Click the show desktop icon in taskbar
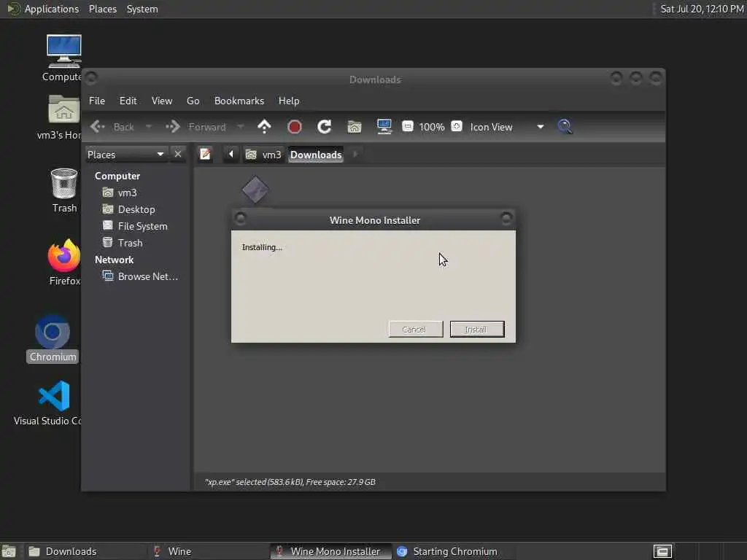The height and width of the screenshot is (560, 747). [x=9, y=551]
